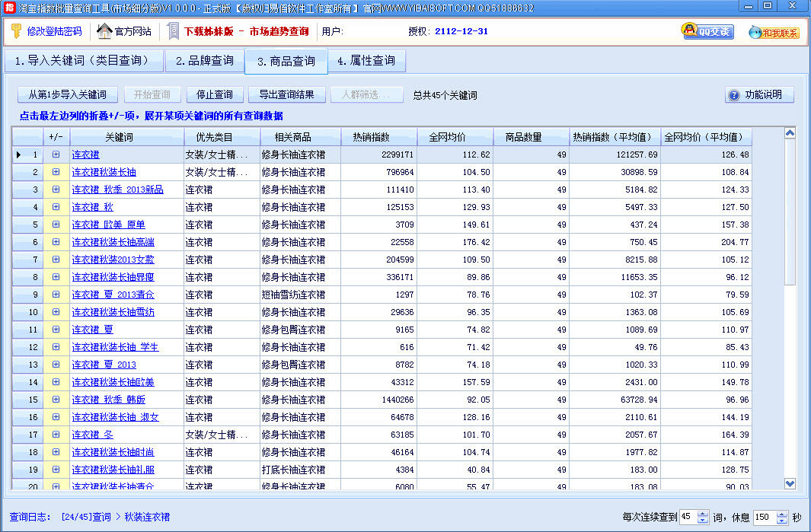
Task: Expand row 10 连衣裙秋装长袖雪纺
Action: 56,312
